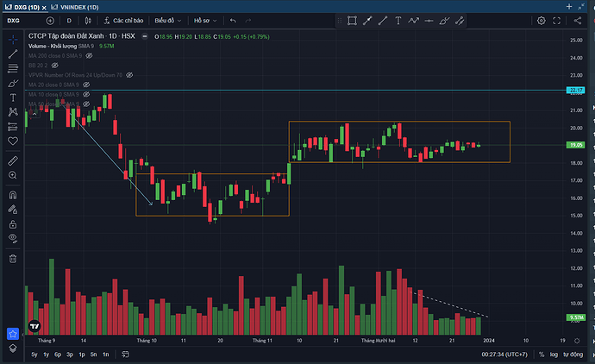Screen dimensions: 595x364
Task: Unhide the VPVR indicator
Action: (129, 75)
